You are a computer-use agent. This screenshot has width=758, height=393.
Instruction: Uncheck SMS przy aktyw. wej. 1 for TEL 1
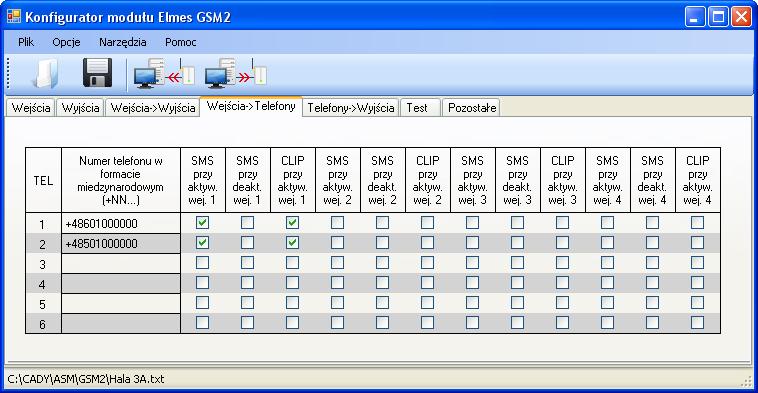pos(203,222)
